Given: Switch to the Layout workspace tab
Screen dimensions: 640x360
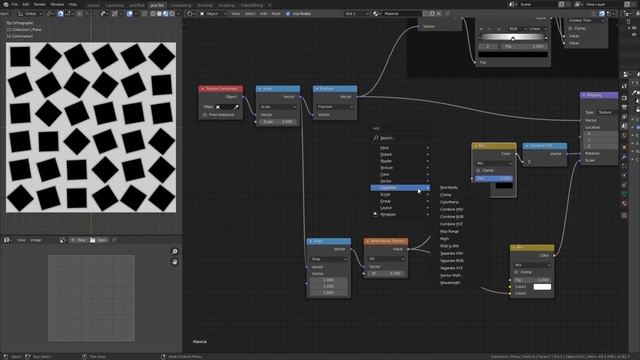Looking at the screenshot, I should [93, 5].
